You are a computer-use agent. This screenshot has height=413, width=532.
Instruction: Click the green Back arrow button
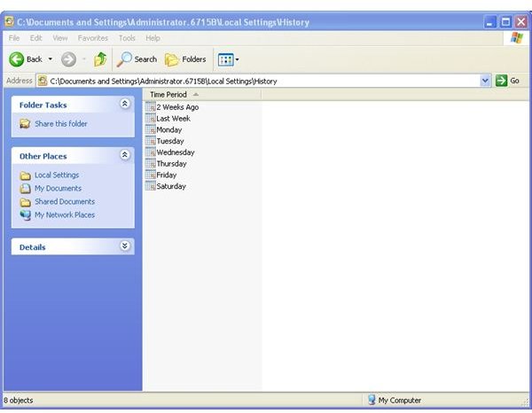click(16, 59)
